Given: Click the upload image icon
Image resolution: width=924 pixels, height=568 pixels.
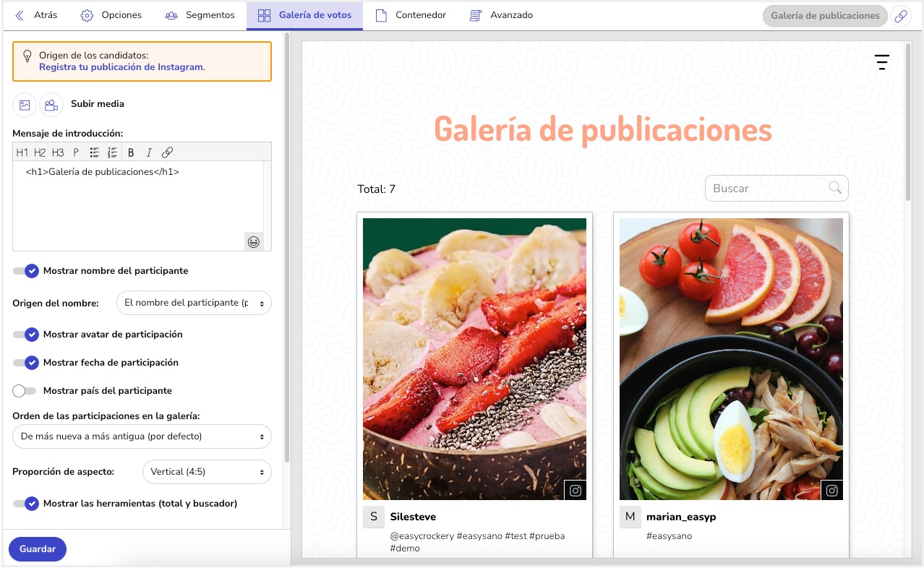Looking at the screenshot, I should click(25, 105).
